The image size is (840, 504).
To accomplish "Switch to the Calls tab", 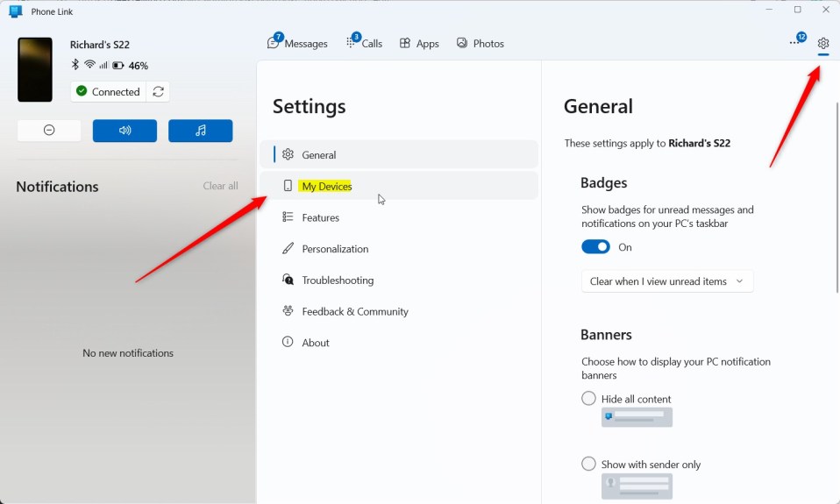I will click(365, 43).
